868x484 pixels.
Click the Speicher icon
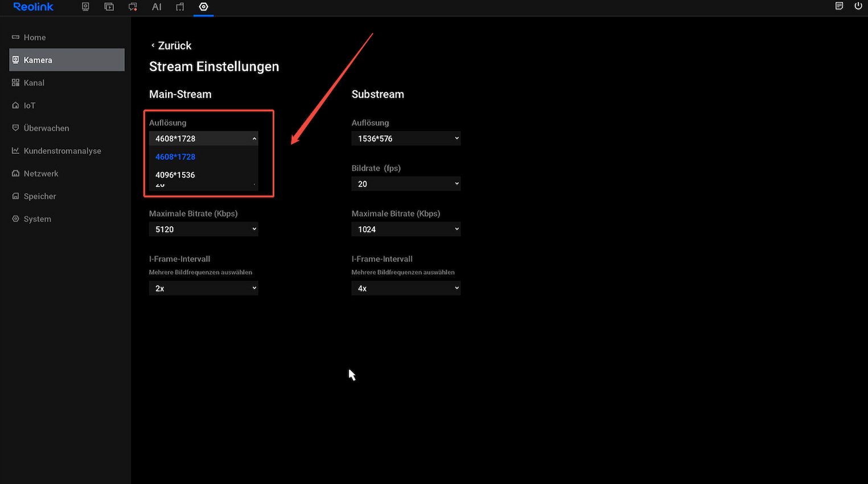(15, 196)
